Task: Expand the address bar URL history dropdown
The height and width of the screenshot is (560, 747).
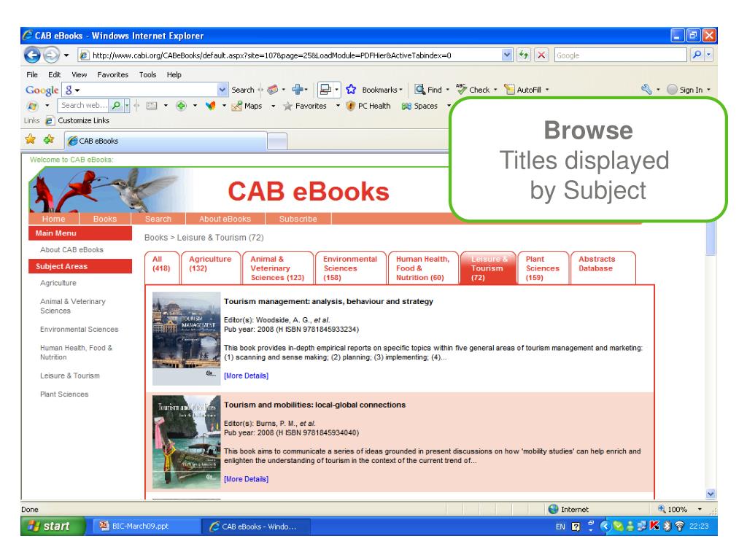Action: [507, 55]
